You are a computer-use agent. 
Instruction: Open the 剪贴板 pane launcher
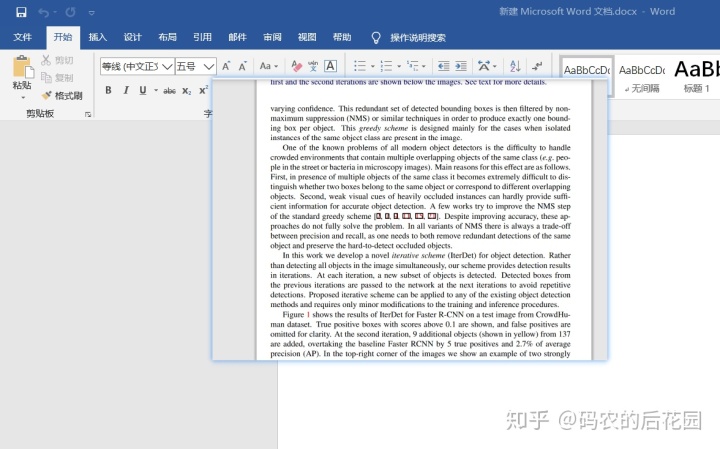(x=88, y=114)
